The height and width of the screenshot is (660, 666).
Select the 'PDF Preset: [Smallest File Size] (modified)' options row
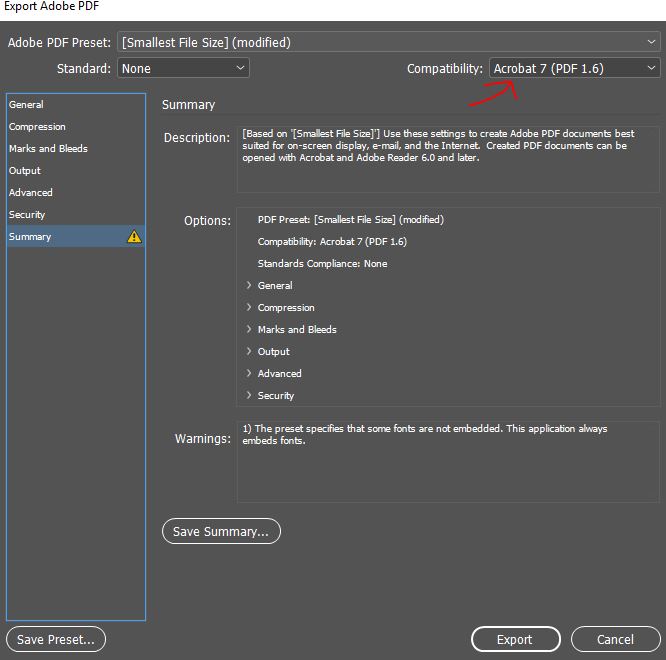point(350,220)
